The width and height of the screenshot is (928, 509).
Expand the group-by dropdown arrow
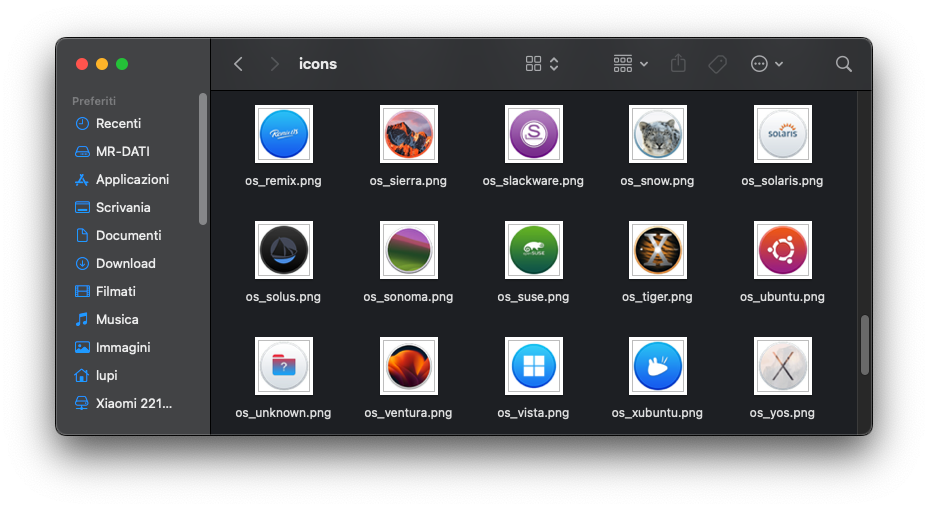click(644, 64)
